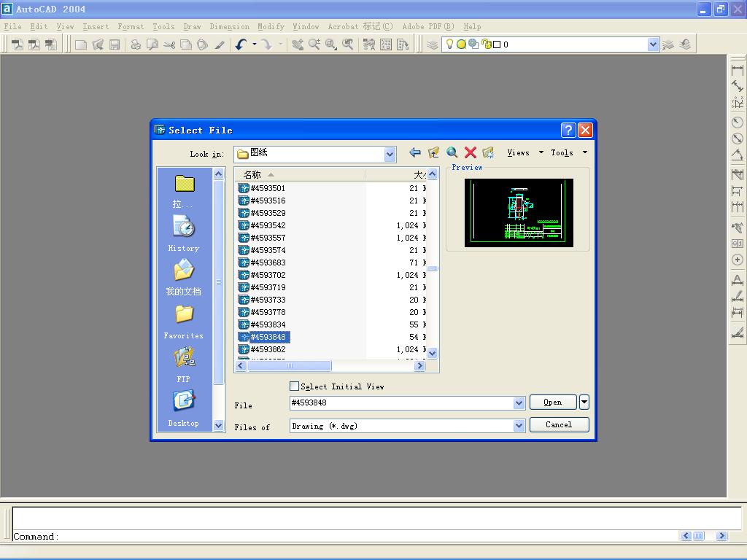Click the Cut scissors toolbar icon
This screenshot has height=560, width=747.
pyautogui.click(x=169, y=44)
